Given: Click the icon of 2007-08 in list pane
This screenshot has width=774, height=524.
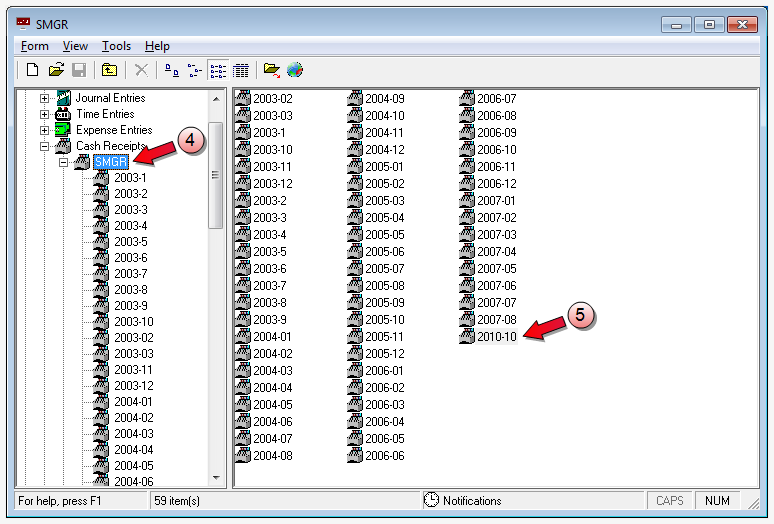Looking at the screenshot, I should pyautogui.click(x=466, y=319).
